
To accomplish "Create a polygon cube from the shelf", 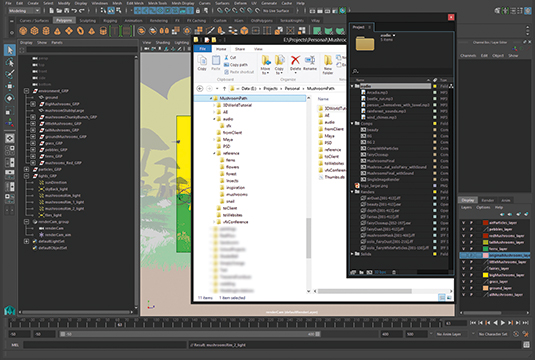I will click(x=34, y=31).
